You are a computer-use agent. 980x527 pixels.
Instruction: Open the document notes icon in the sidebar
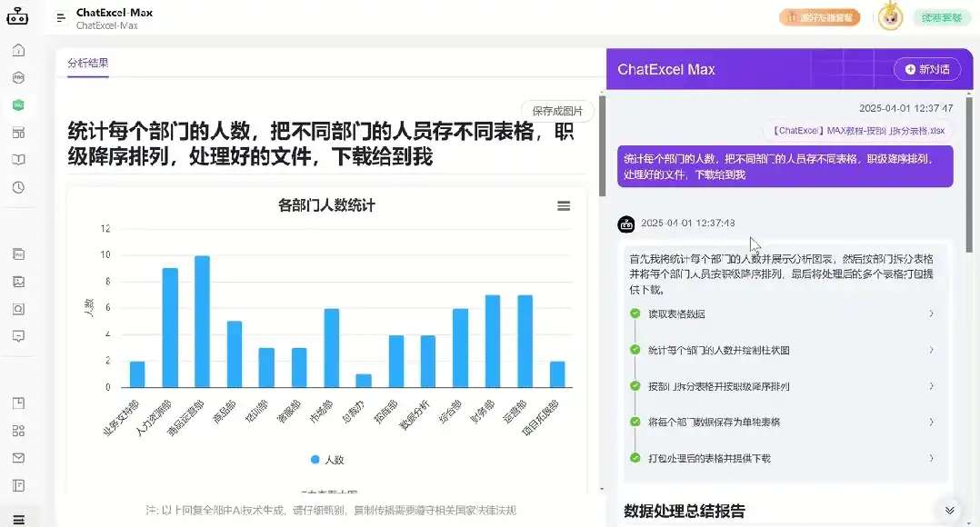(19, 485)
